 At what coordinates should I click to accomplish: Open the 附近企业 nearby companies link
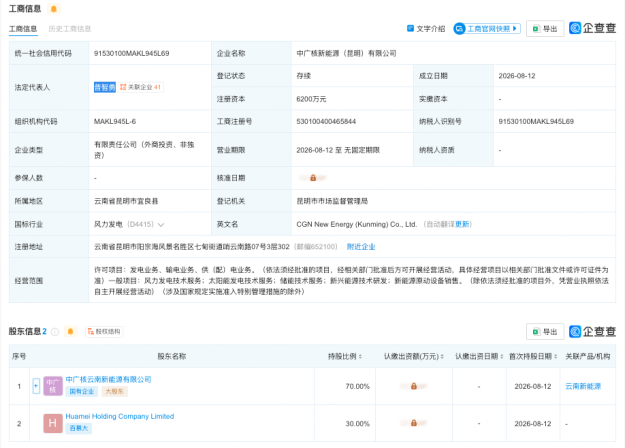pos(361,247)
